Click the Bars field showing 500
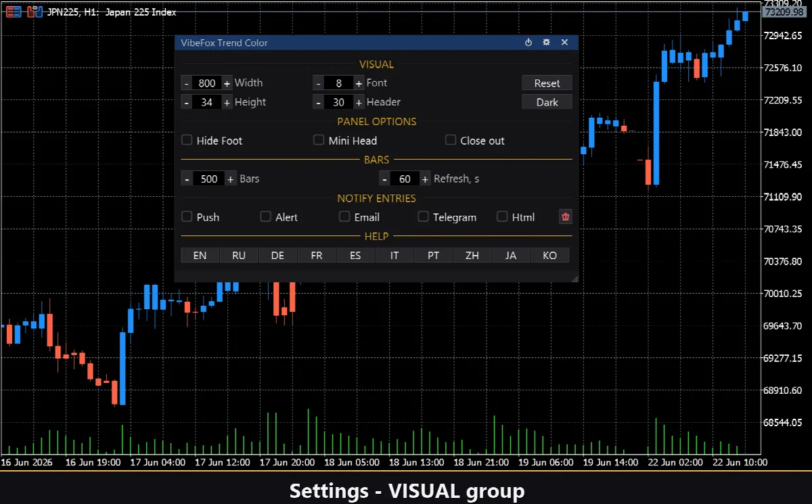The width and height of the screenshot is (812, 504). (x=209, y=179)
